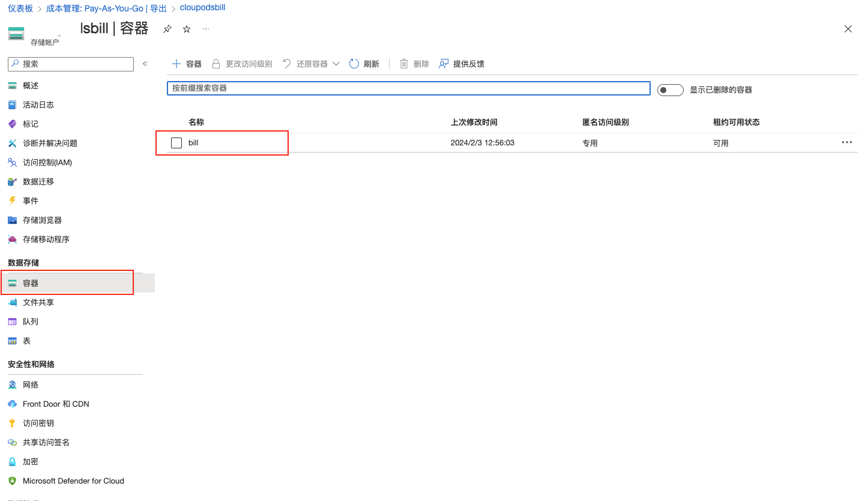Viewport: 868px width, 501px height.
Task: Select Queues (队列) in sidebar
Action: point(31,321)
